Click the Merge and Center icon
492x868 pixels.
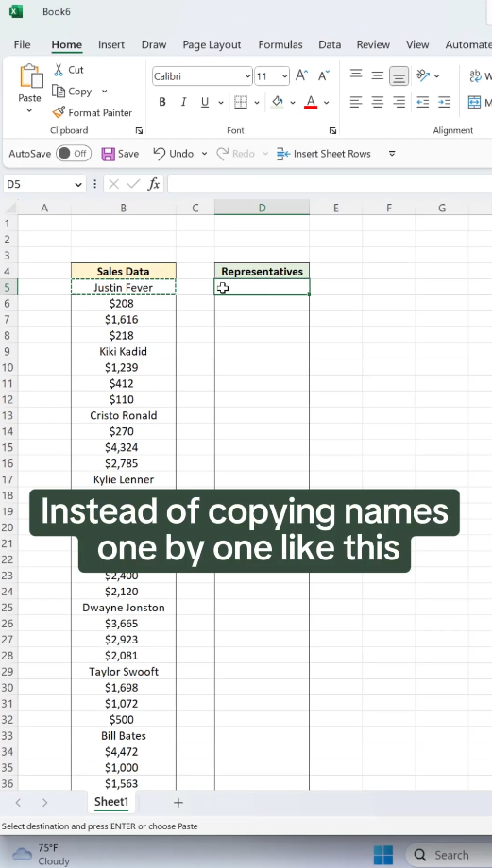pyautogui.click(x=474, y=102)
